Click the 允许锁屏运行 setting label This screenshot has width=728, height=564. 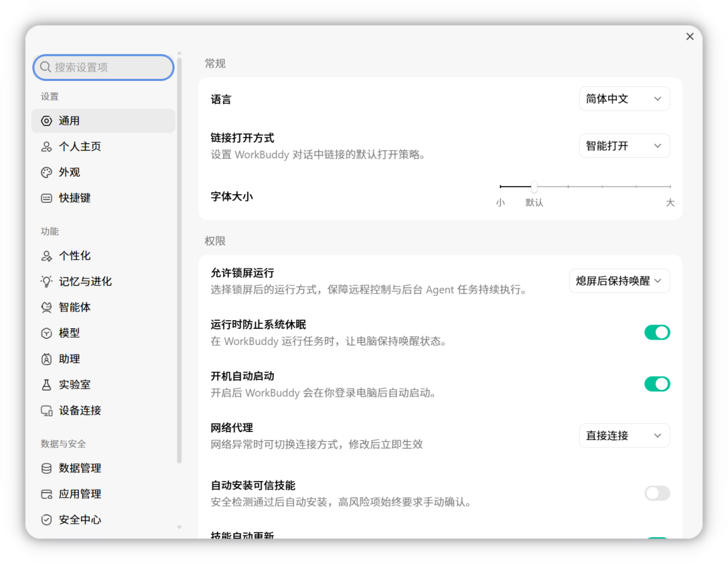243,273
